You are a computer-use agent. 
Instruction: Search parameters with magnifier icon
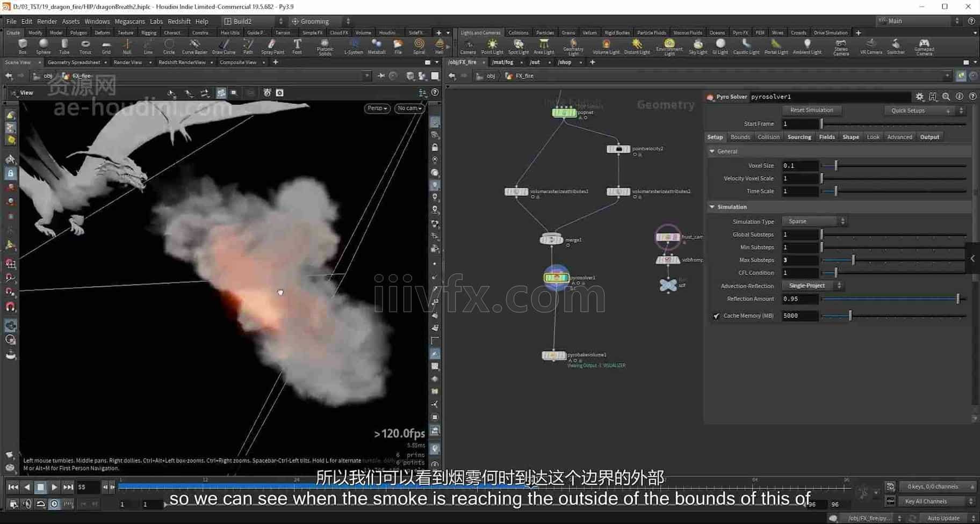tap(946, 97)
